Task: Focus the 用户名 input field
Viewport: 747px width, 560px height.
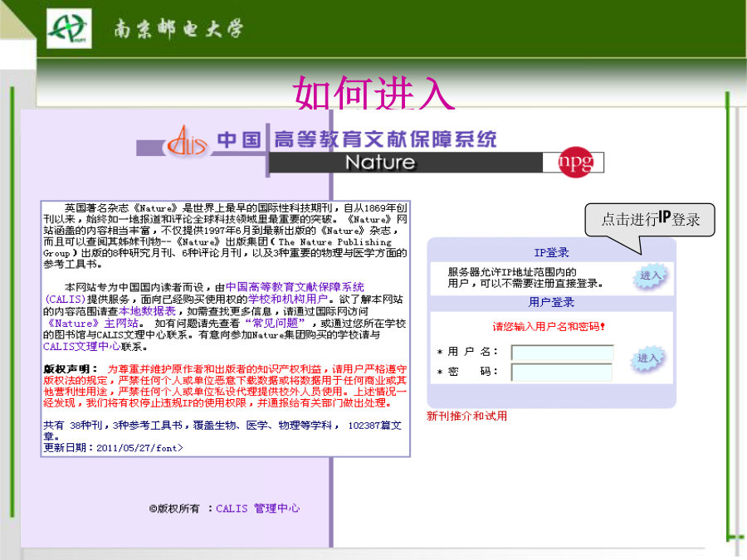Action: click(562, 353)
